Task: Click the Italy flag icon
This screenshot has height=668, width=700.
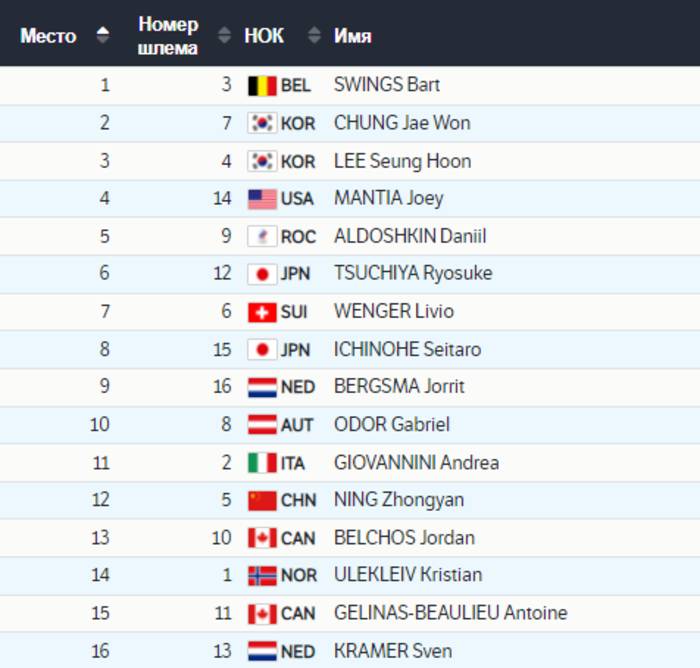Action: [262, 463]
